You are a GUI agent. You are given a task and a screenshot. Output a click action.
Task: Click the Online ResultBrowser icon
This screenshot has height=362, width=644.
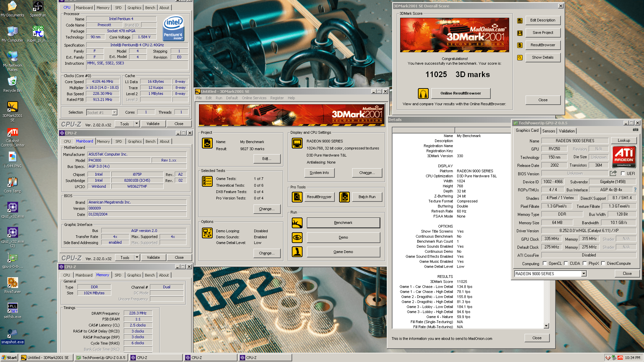(423, 93)
